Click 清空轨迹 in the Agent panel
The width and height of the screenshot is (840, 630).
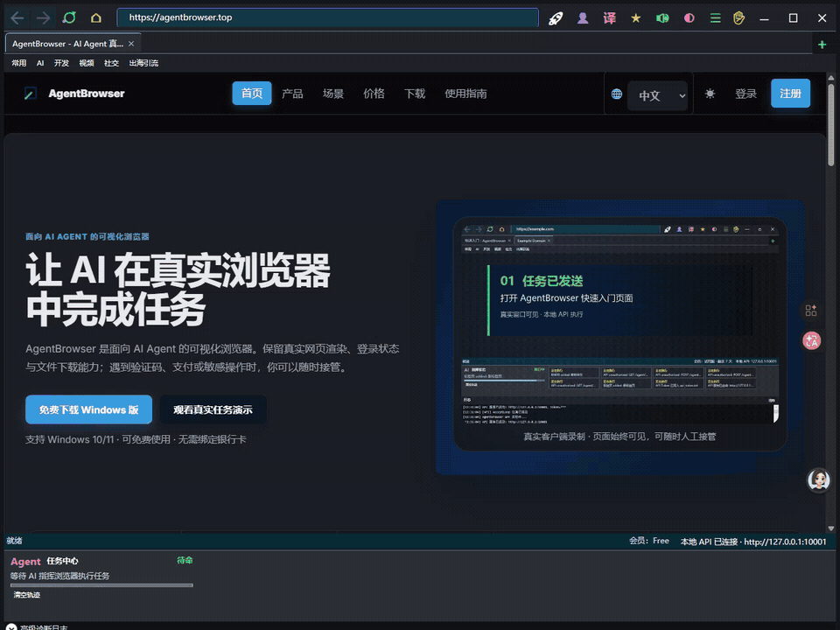27,595
